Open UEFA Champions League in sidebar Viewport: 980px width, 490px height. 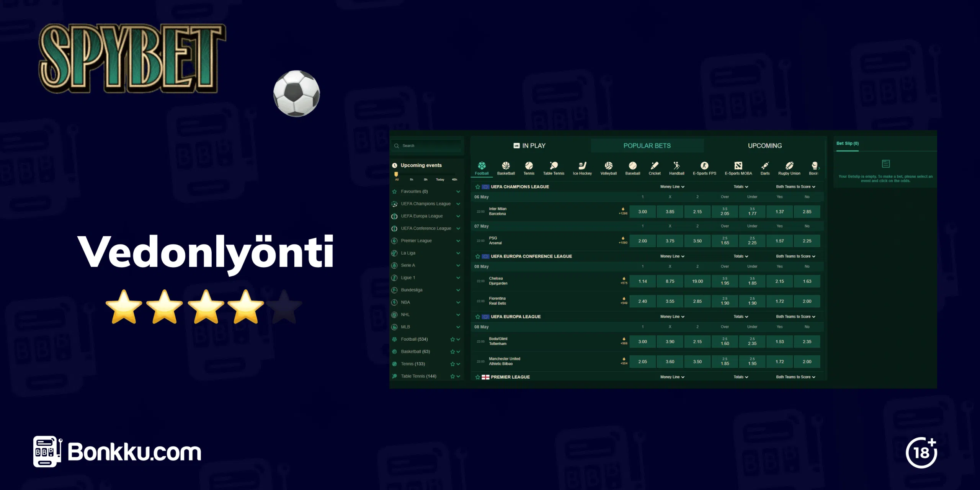pyautogui.click(x=426, y=204)
